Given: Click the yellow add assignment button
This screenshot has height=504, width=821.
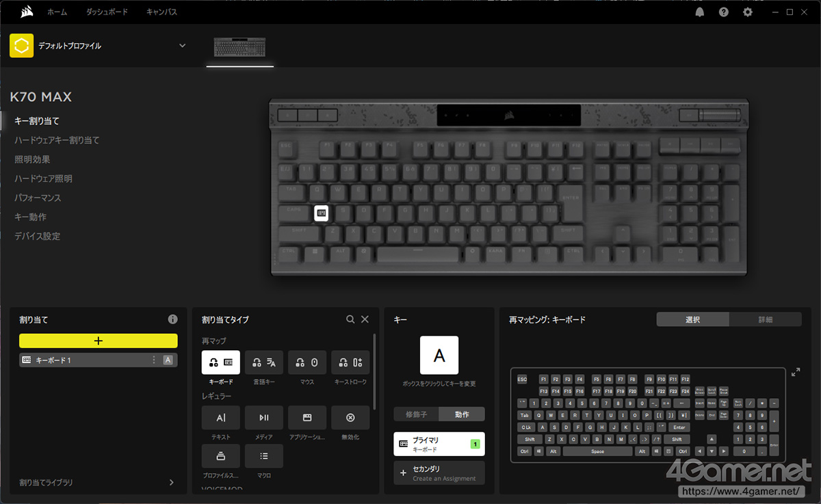Looking at the screenshot, I should (98, 341).
